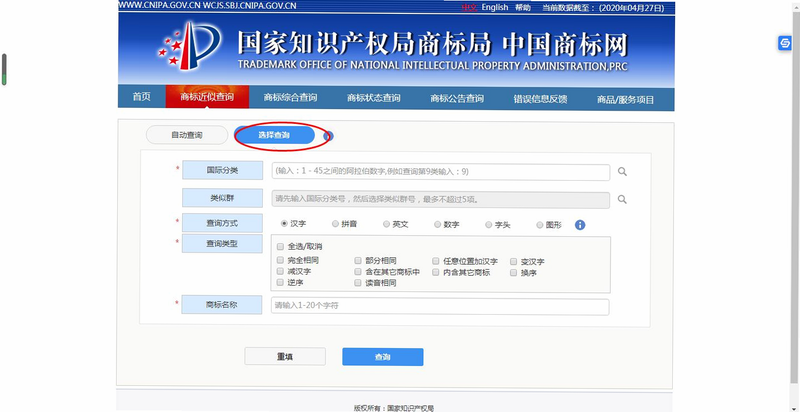Click the 商标名称 input field
The width and height of the screenshot is (800, 412).
[x=440, y=306]
